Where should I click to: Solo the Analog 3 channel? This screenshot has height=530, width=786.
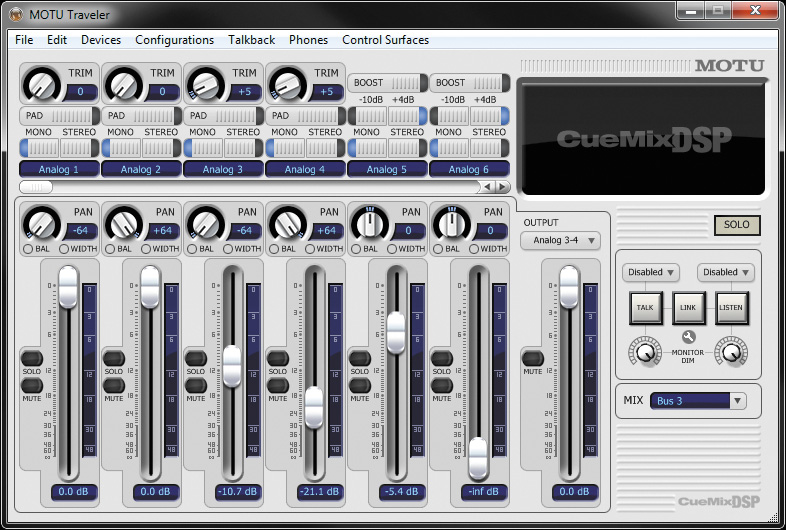[x=195, y=358]
